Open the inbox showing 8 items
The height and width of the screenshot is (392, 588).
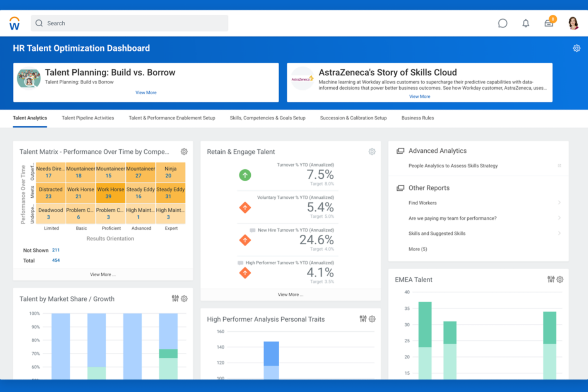click(x=549, y=23)
